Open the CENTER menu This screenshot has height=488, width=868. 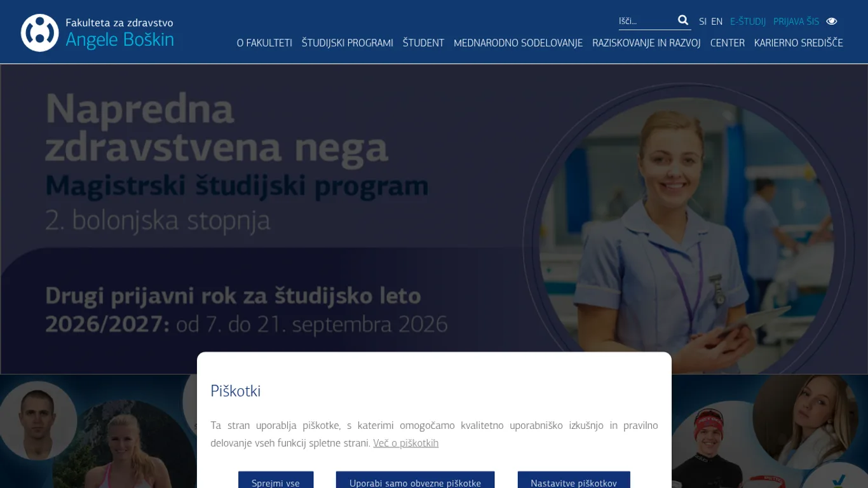tap(728, 43)
